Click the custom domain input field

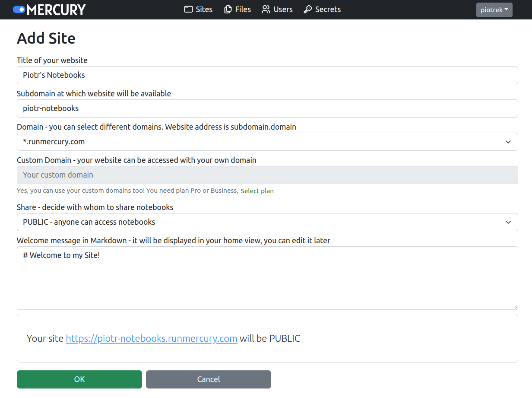click(267, 175)
